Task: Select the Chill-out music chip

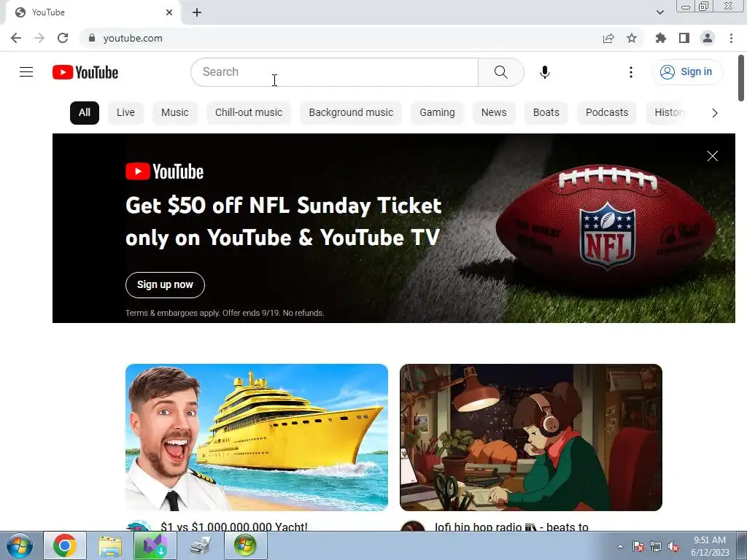Action: [x=249, y=113]
